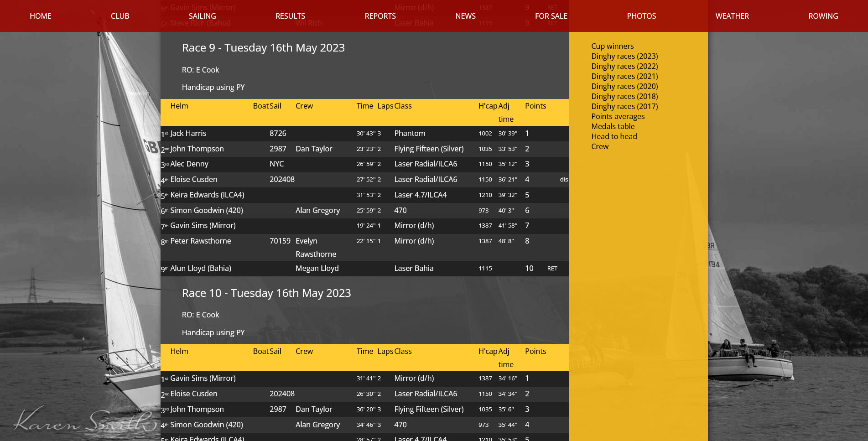Select the ROWING menu item
868x441 pixels.
pyautogui.click(x=823, y=16)
